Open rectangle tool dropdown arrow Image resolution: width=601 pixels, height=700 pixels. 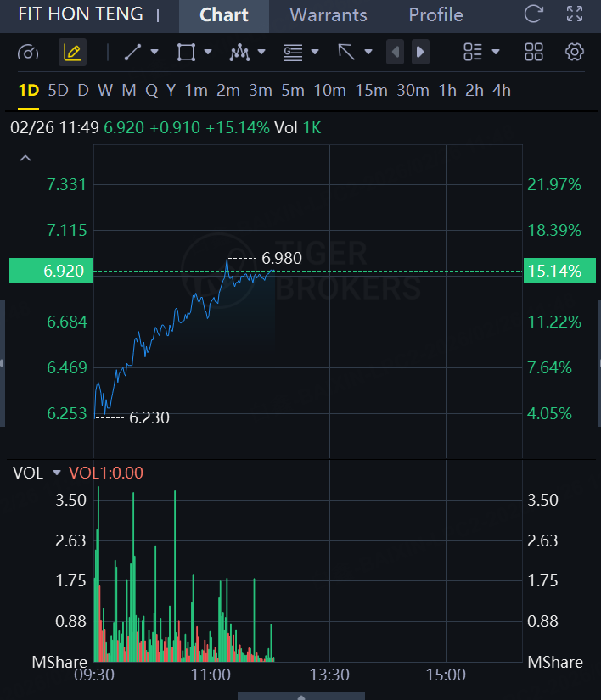208,53
